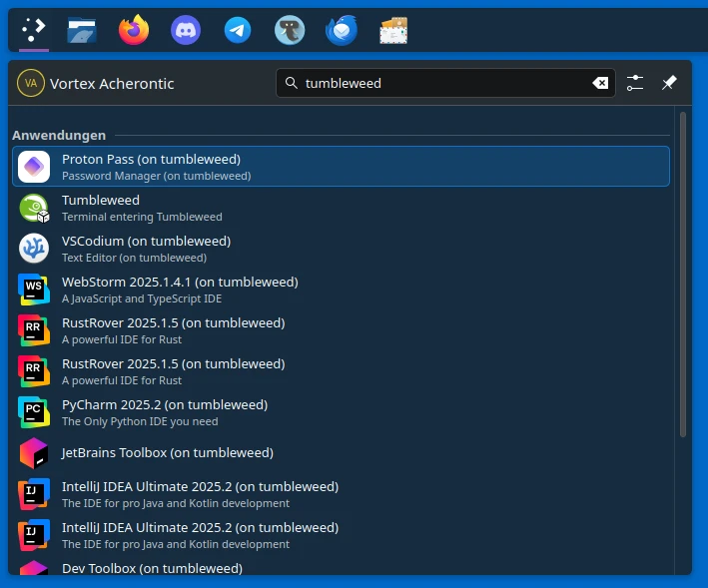Screen dimensions: 708x588
Task: Click 'Text Editor (on tumbleweed)' description
Action: coord(134,258)
